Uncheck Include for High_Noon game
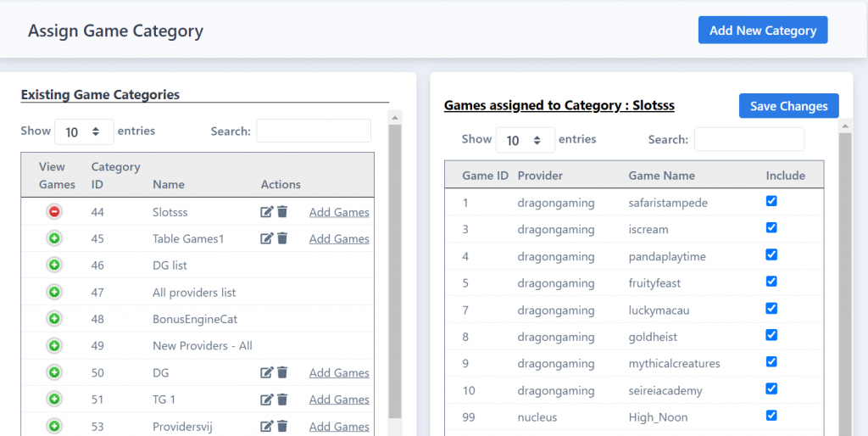Image resolution: width=868 pixels, height=436 pixels. click(771, 416)
